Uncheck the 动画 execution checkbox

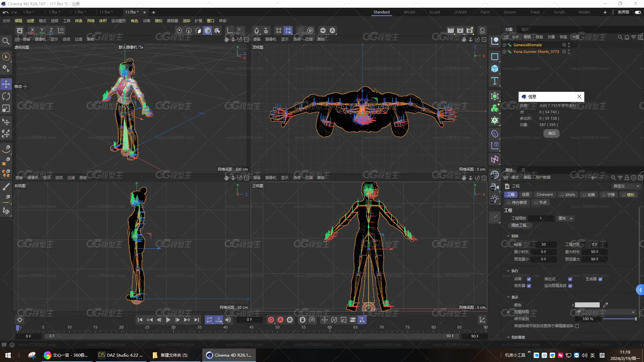tap(529, 279)
